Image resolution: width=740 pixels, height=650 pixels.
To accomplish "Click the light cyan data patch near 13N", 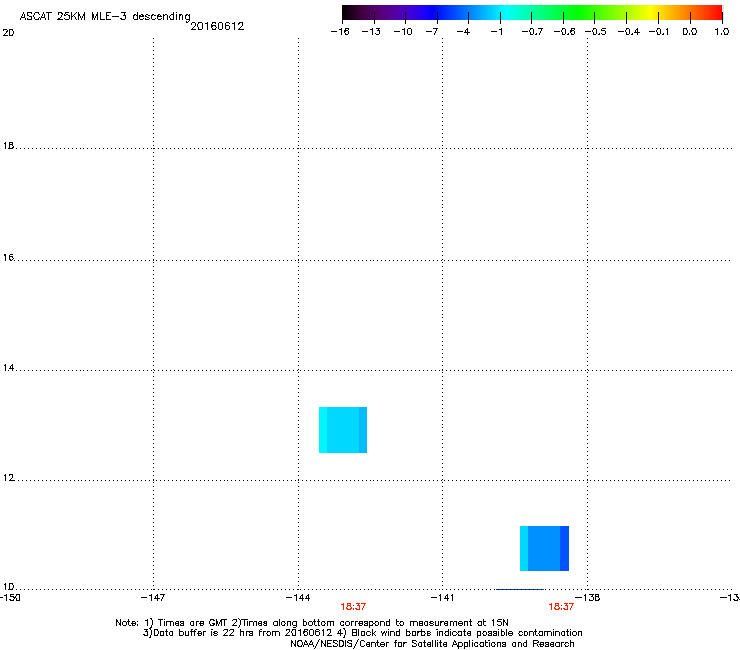I will (x=343, y=430).
